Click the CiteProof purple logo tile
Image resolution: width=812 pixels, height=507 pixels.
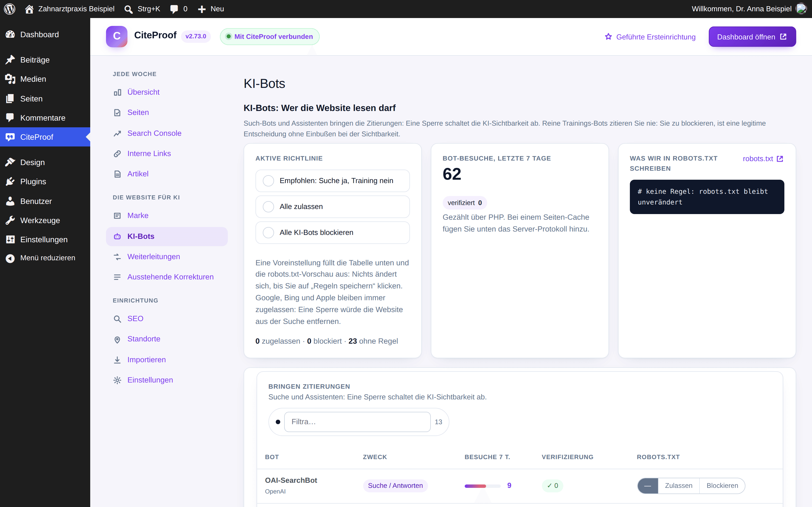coord(116,36)
